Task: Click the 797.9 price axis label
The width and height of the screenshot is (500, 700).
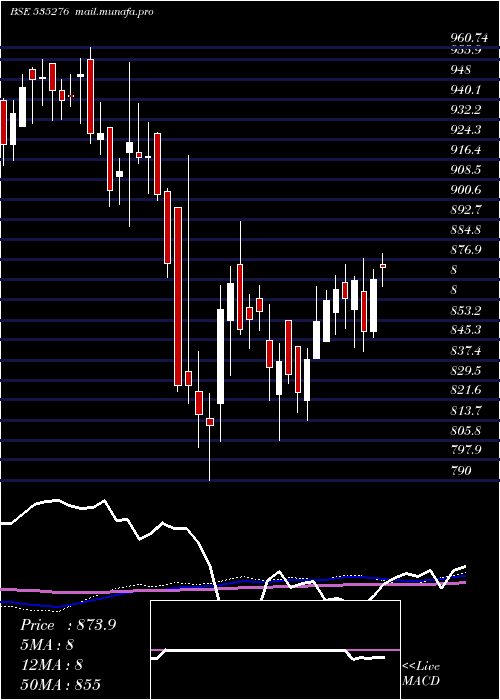Action: click(x=465, y=450)
